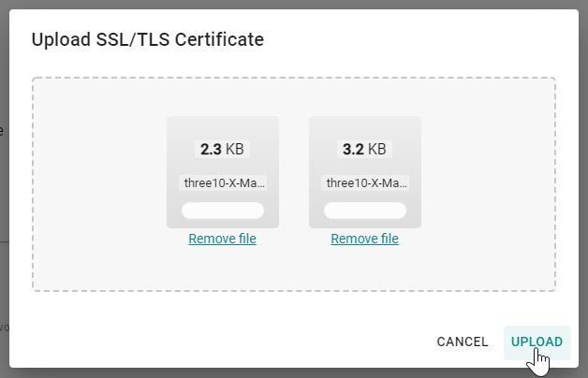588x378 pixels.
Task: Click the dimmed backdrop left of the dialog
Action: tap(4, 187)
